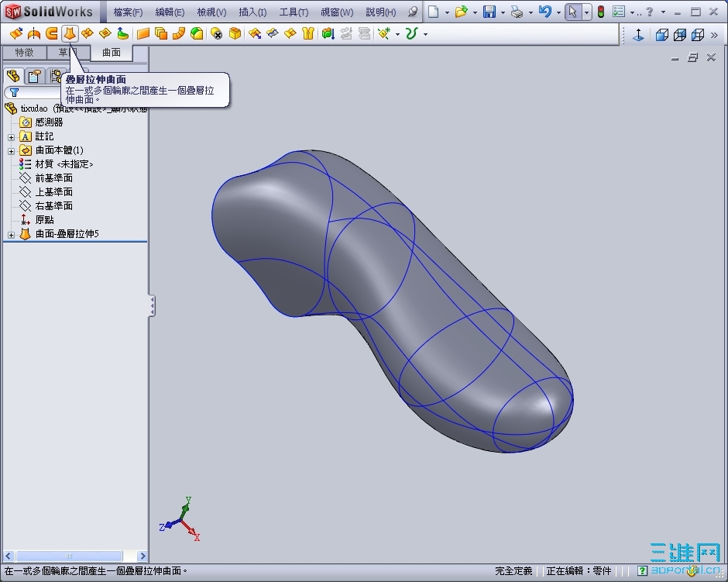The height and width of the screenshot is (582, 728).
Task: Open the New document dropdown arrow
Action: (x=447, y=12)
